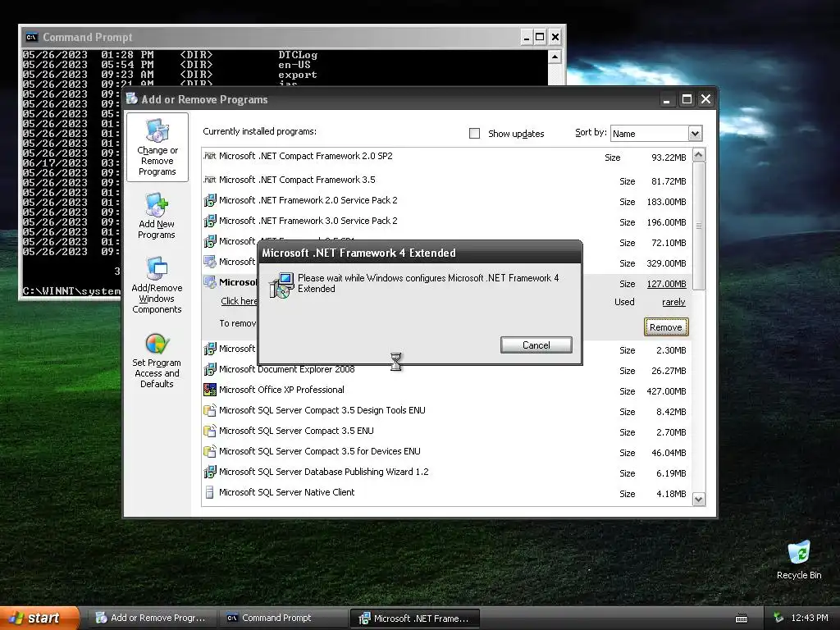The image size is (840, 630).
Task: Click program list vertical scrollbar thumb
Action: click(699, 226)
